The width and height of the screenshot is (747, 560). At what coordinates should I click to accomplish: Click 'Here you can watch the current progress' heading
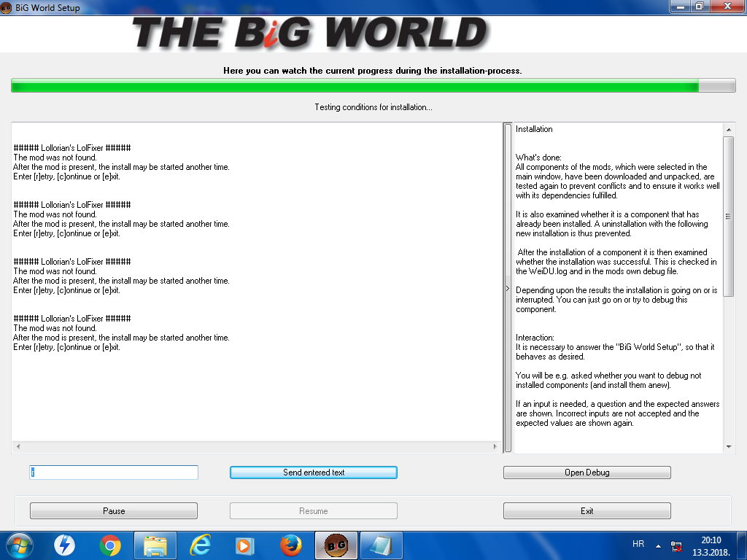point(373,71)
